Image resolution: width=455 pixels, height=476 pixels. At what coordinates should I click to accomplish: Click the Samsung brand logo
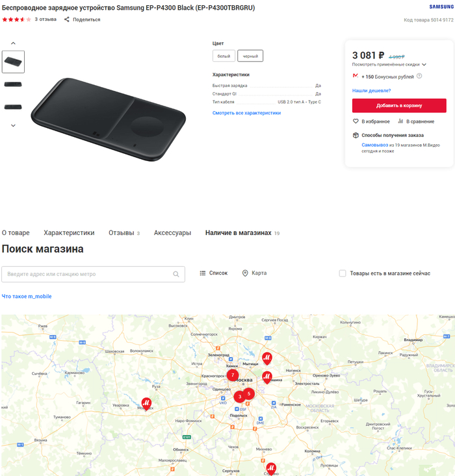pyautogui.click(x=441, y=6)
